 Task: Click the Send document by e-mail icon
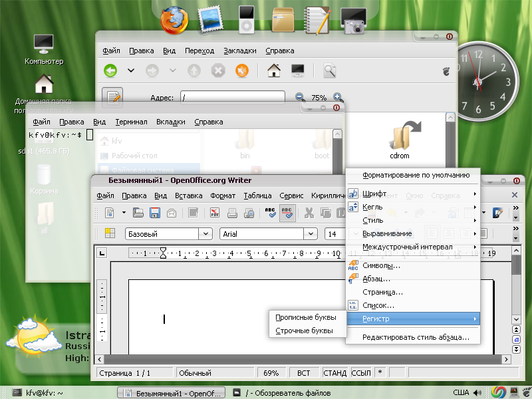point(172,213)
